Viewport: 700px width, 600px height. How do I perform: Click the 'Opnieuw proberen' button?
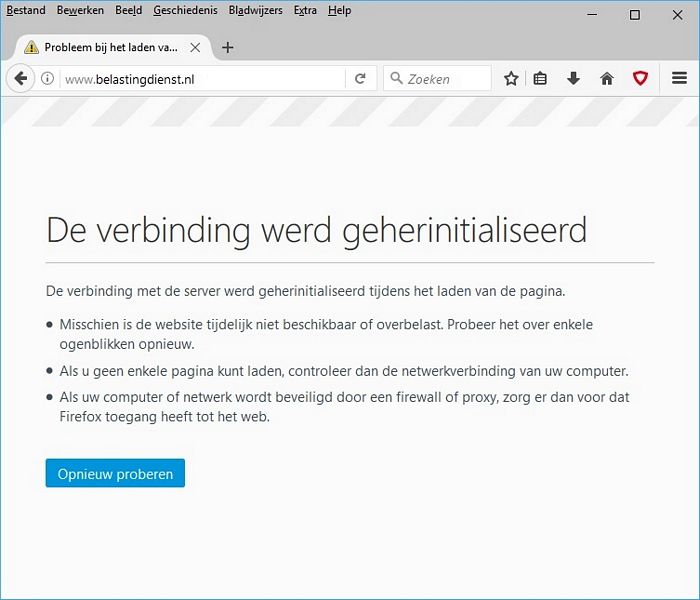pyautogui.click(x=115, y=474)
